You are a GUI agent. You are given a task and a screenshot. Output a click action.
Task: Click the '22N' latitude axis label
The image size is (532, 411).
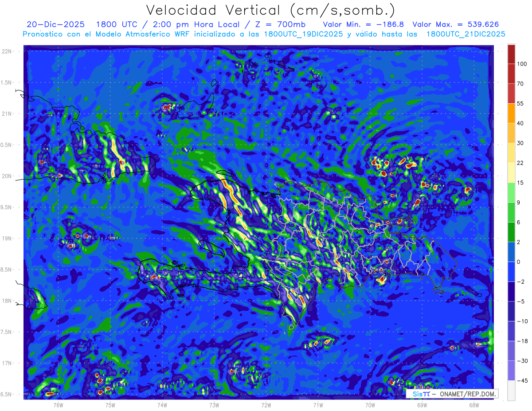point(7,51)
